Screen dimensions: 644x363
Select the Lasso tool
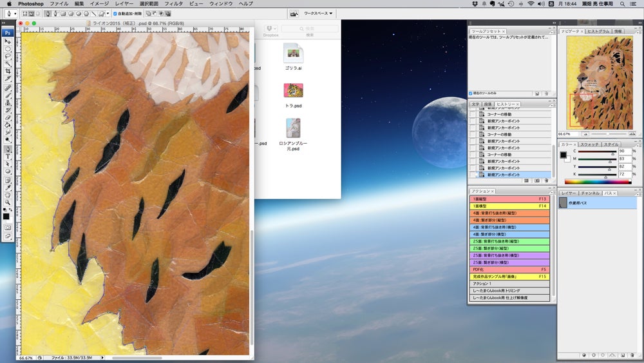tap(8, 55)
